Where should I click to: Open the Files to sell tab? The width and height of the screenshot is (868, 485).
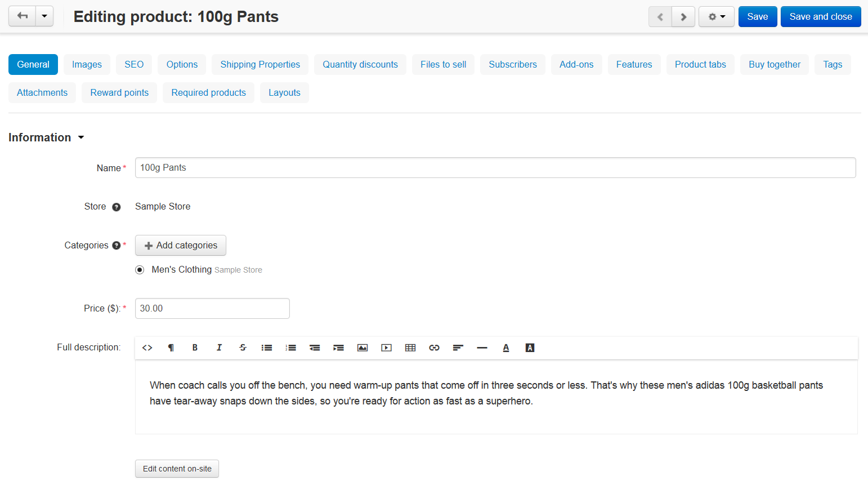tap(443, 64)
